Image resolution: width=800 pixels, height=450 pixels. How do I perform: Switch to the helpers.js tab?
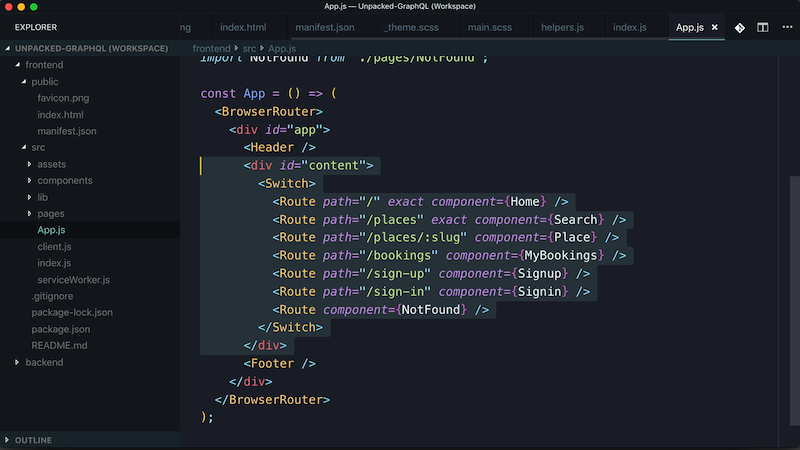(x=562, y=28)
